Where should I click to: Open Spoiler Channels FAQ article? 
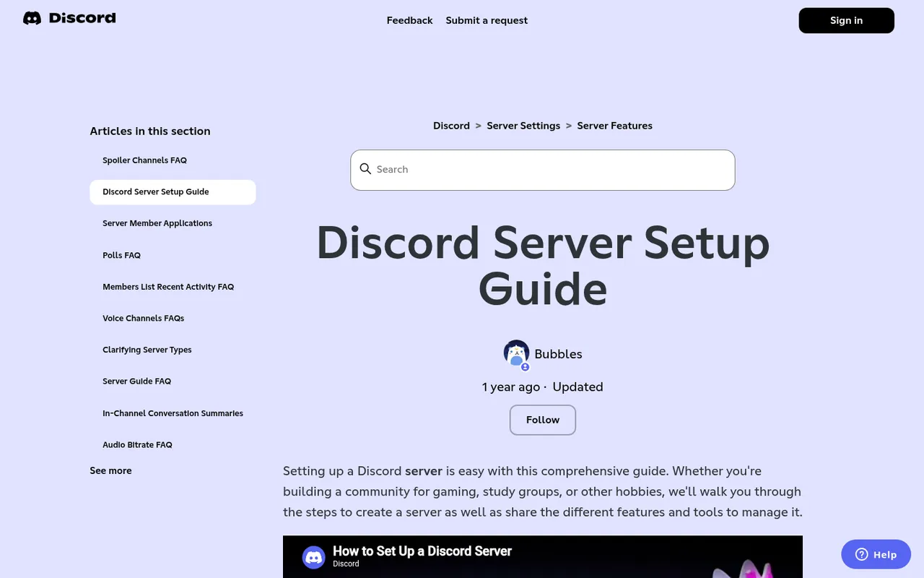pyautogui.click(x=144, y=160)
